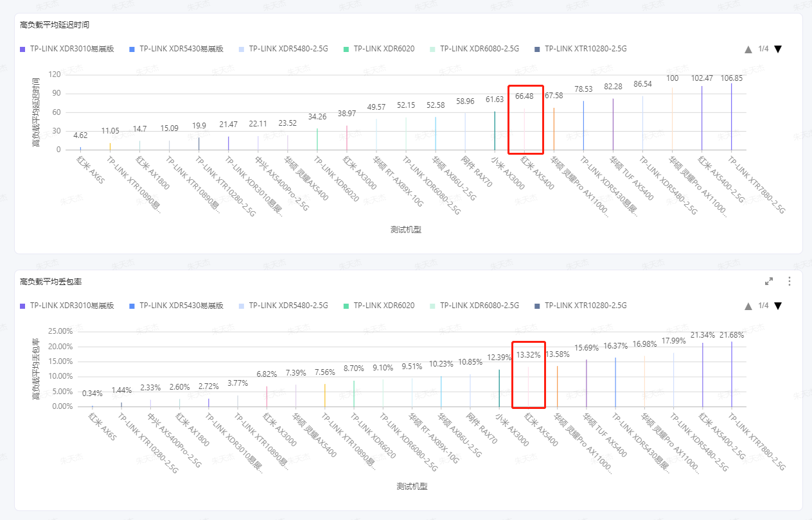The width and height of the screenshot is (812, 520).
Task: Toggle TP-LINK XTR10280-2.5G series in 延迟时间 chart legend
Action: pyautogui.click(x=581, y=49)
